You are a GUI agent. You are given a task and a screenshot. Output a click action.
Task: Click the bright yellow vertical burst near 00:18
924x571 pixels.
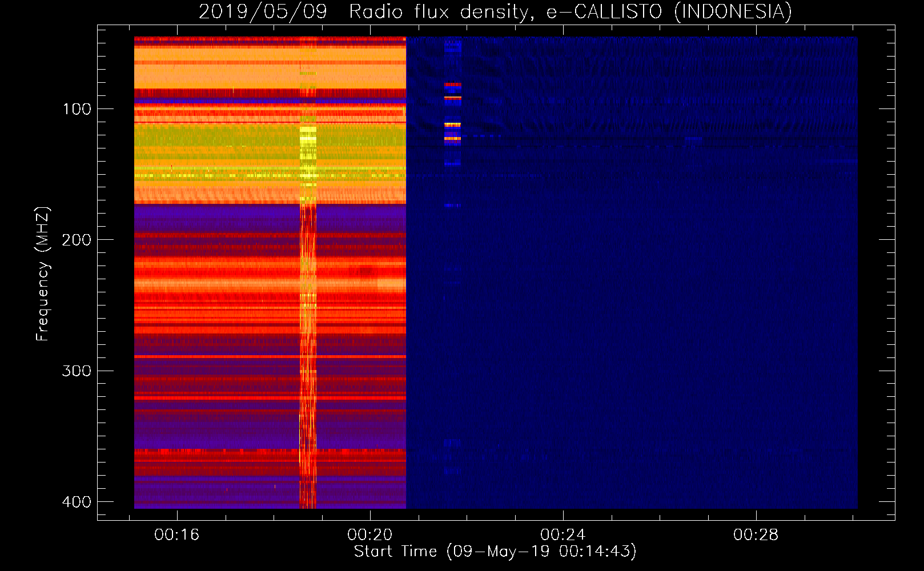[308, 273]
